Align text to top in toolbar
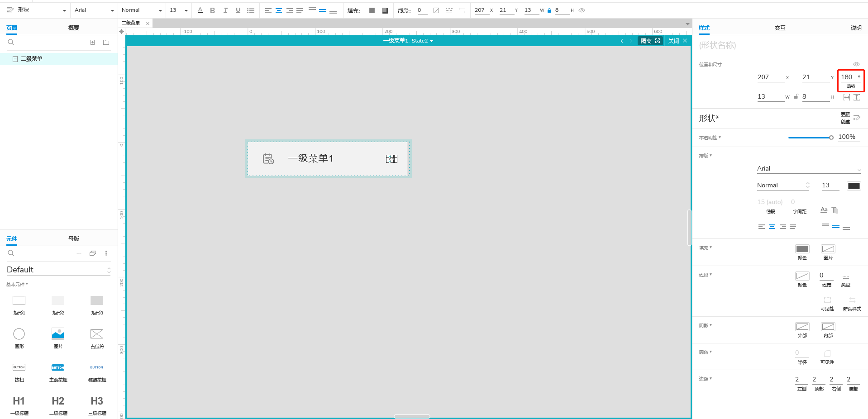The height and width of the screenshot is (419, 868). pyautogui.click(x=312, y=9)
